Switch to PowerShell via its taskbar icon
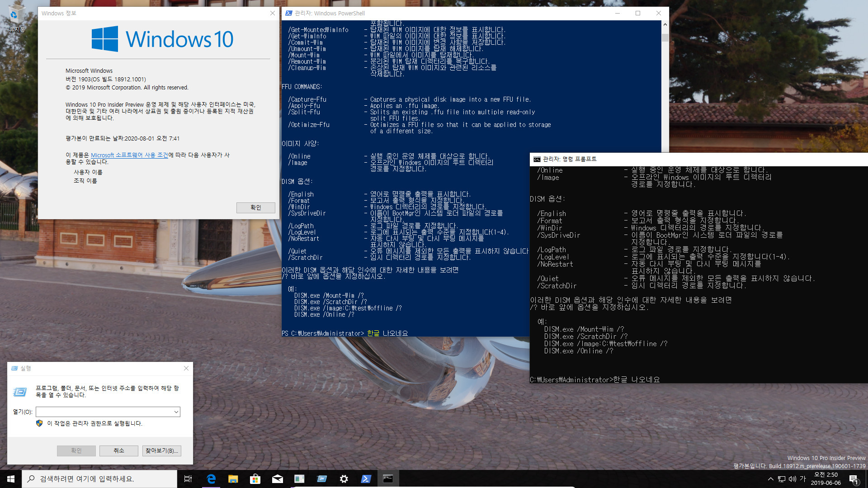Image resolution: width=868 pixels, height=488 pixels. point(366,479)
